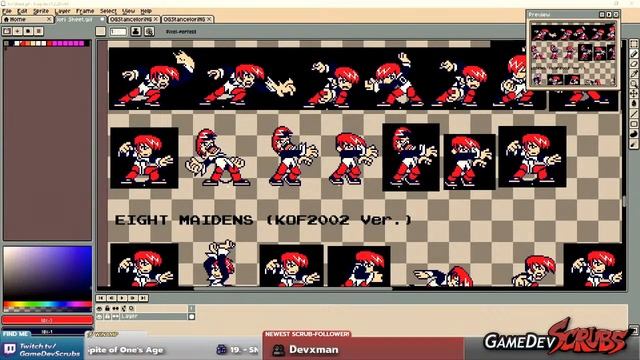The height and width of the screenshot is (360, 640).
Task: Select the Eyedropper tool
Action: click(x=633, y=74)
